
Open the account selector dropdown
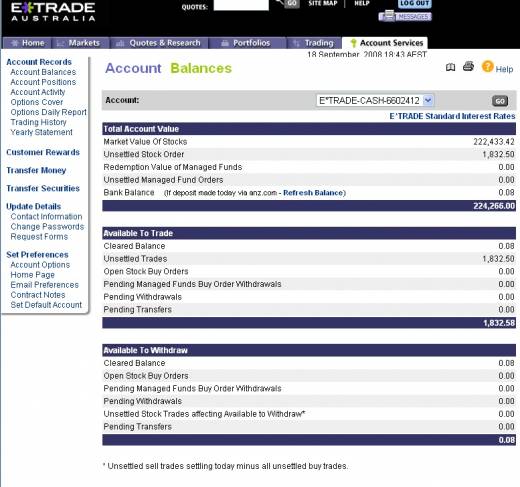[x=375, y=100]
